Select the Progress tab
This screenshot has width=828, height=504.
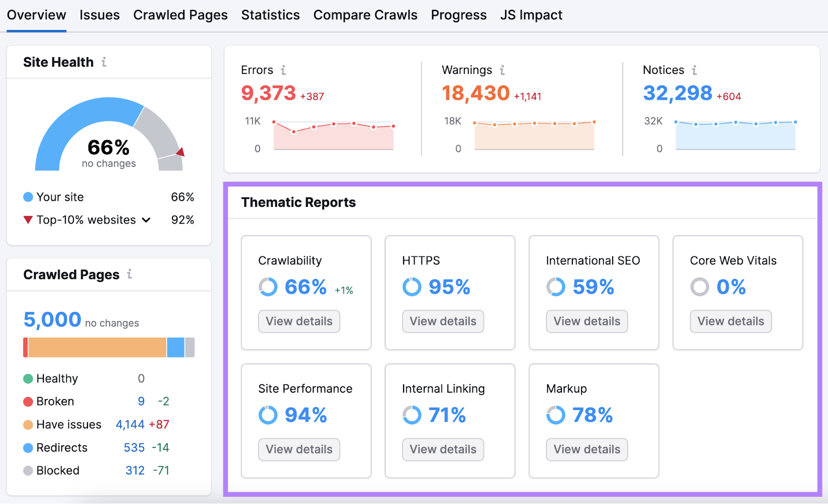tap(459, 15)
